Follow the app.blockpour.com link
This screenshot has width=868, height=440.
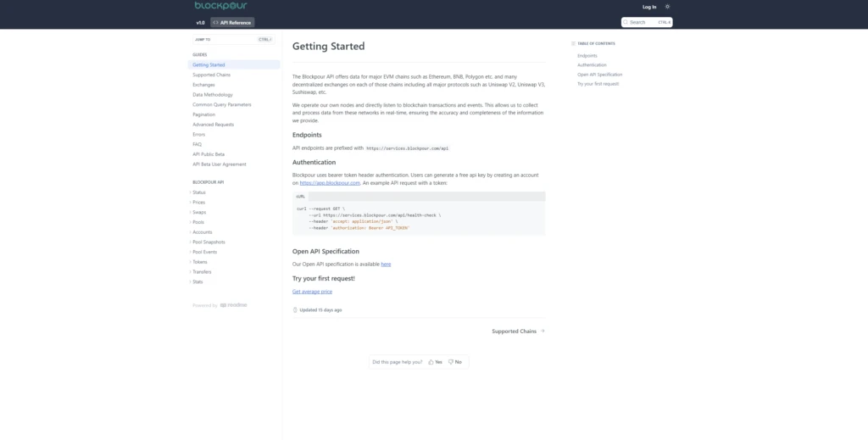point(330,183)
